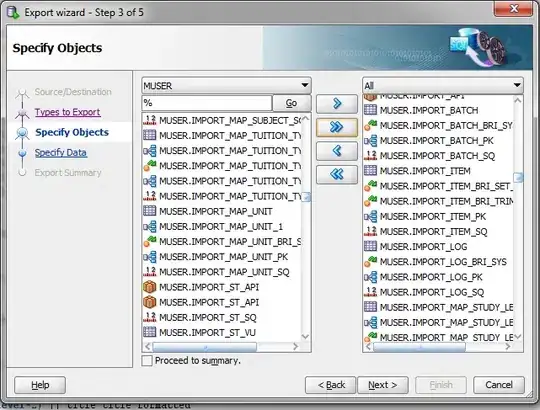Click the sequence icon of MUSER.IMPORT_MAP_UNIT_SQ
Screen dimensions: 540x410
pyautogui.click(x=149, y=272)
